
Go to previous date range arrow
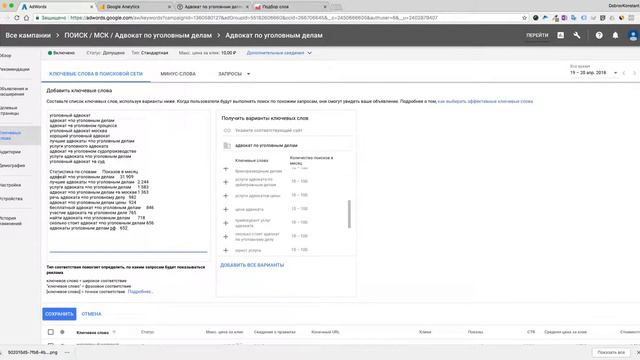pos(624,73)
